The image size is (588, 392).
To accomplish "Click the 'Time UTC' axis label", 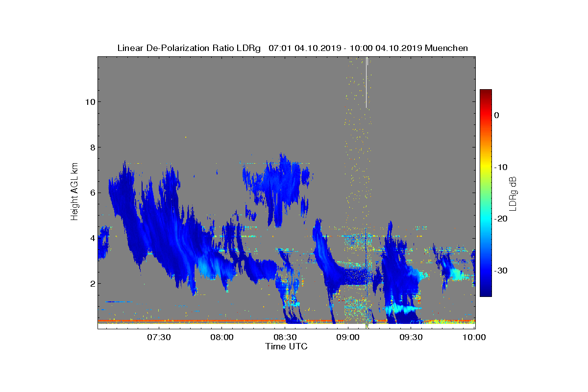I will [x=287, y=346].
